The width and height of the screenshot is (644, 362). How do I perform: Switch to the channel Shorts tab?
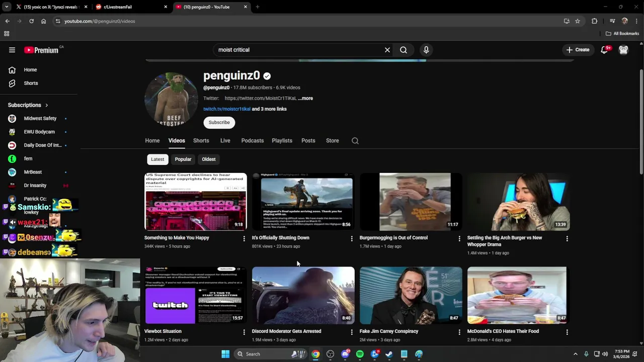click(201, 141)
